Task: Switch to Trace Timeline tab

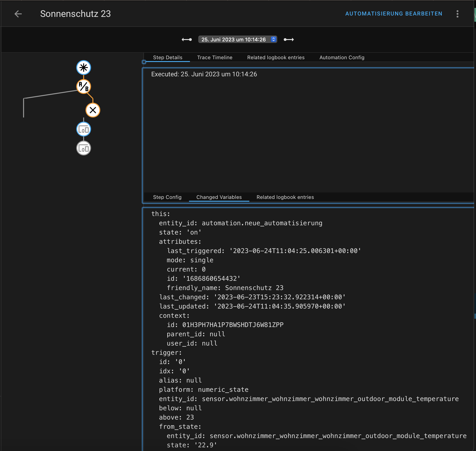Action: (215, 57)
